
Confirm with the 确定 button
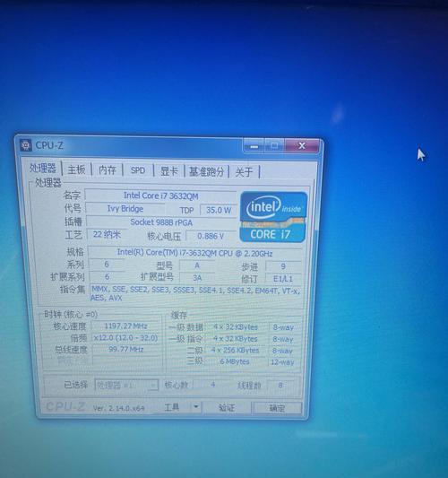277,408
